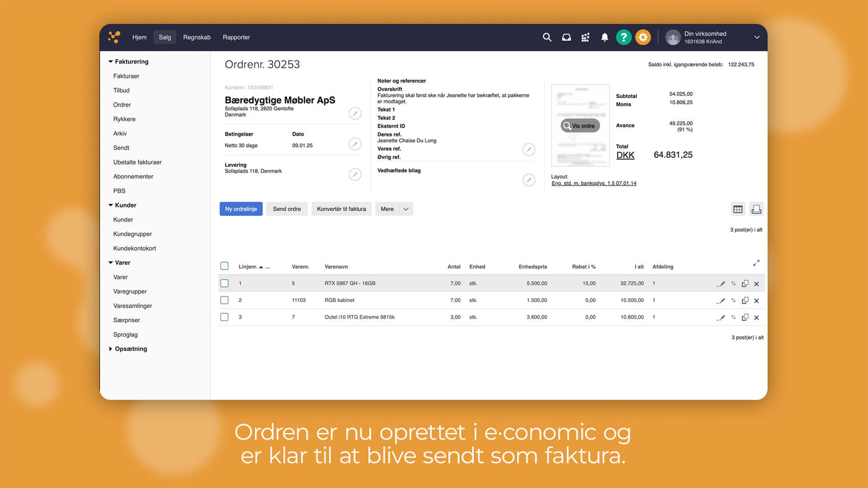
Task: Click the Konvertér til faktura button
Action: (x=341, y=209)
